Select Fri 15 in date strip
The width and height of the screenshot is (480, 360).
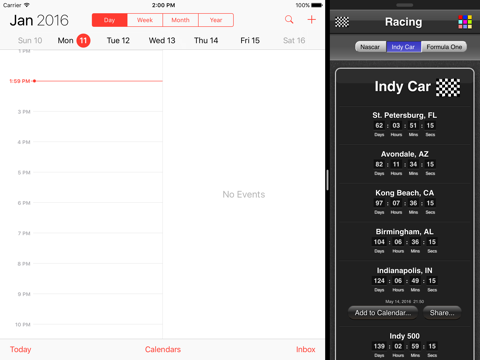250,41
